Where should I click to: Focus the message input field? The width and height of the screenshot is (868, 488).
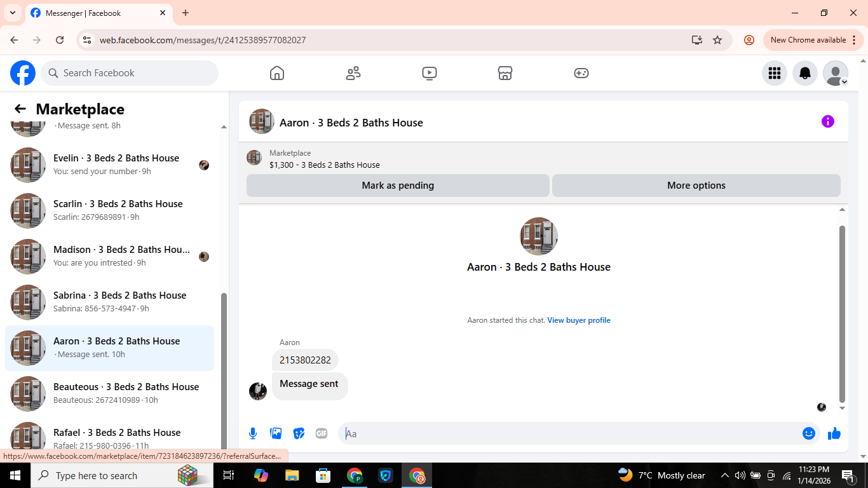coord(569,433)
